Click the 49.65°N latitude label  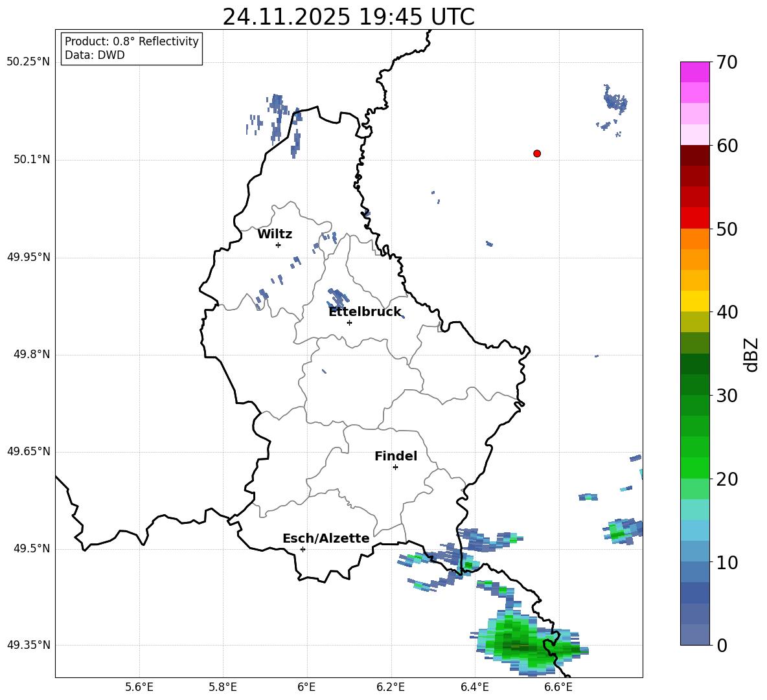click(29, 451)
